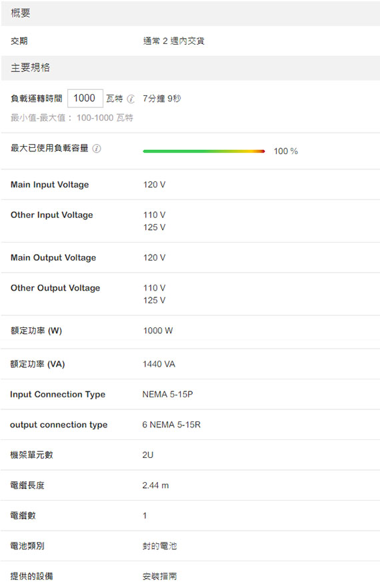
Task: Click the 6 NEMA 5-15R output value
Action: click(171, 425)
